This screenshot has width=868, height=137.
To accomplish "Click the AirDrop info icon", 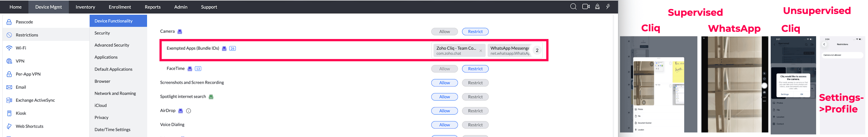I will click(189, 111).
